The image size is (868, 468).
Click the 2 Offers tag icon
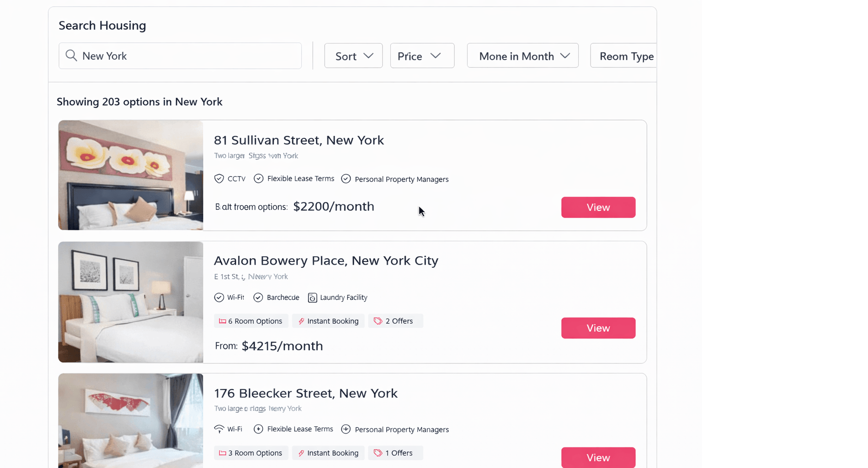pyautogui.click(x=378, y=321)
